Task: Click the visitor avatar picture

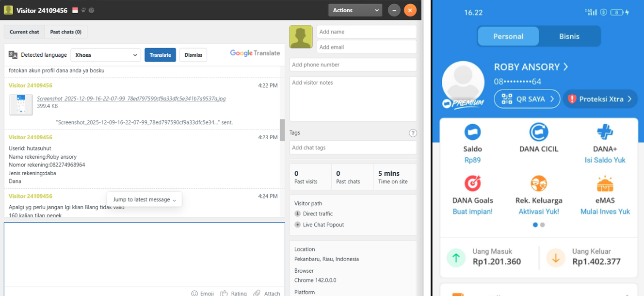Action: click(x=301, y=37)
